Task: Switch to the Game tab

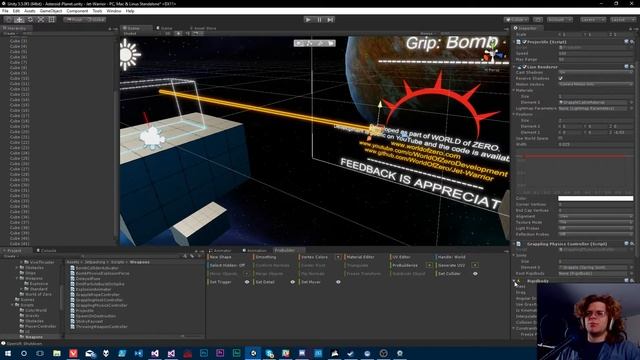Action: (x=164, y=28)
